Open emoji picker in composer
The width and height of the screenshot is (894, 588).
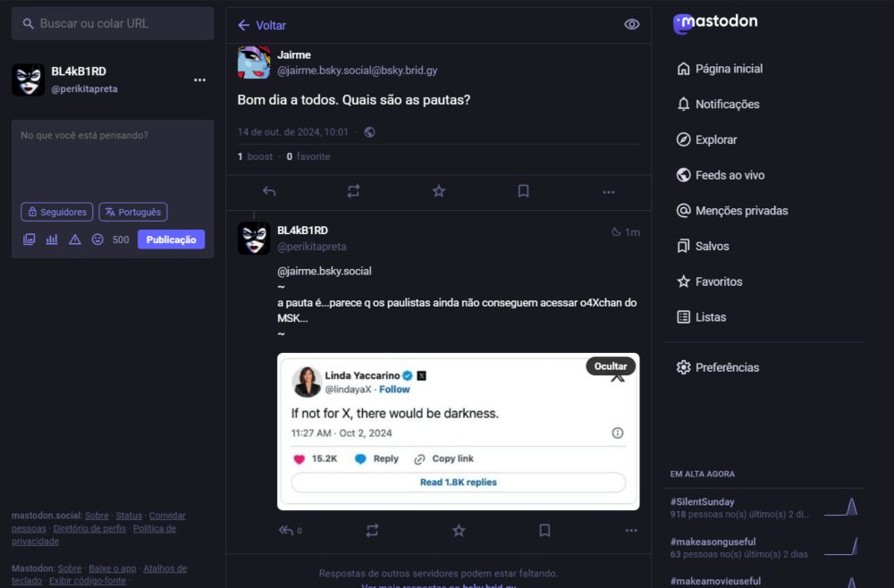[x=97, y=239]
